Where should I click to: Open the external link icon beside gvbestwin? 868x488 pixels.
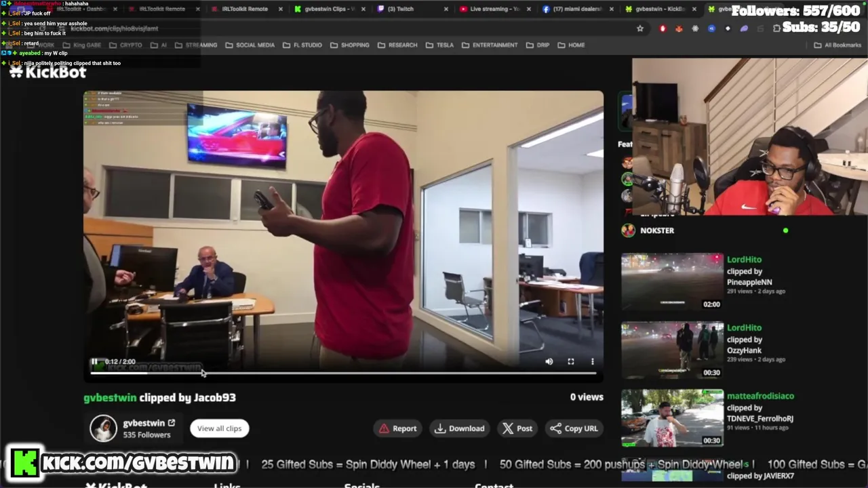(x=172, y=423)
